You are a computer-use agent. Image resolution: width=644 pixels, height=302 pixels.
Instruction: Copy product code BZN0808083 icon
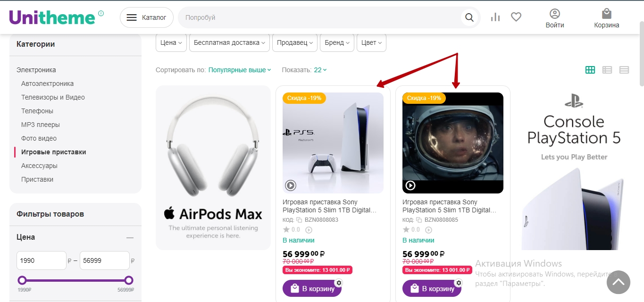coord(299,220)
